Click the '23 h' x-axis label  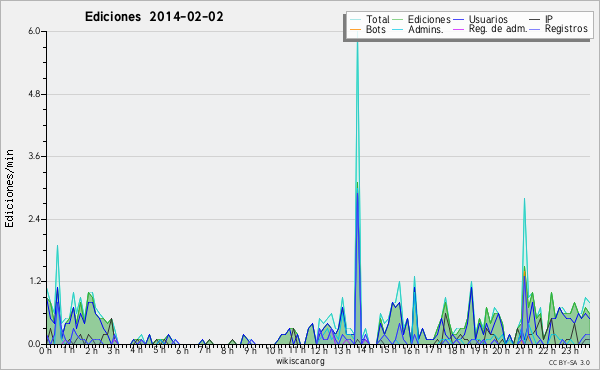coord(570,350)
